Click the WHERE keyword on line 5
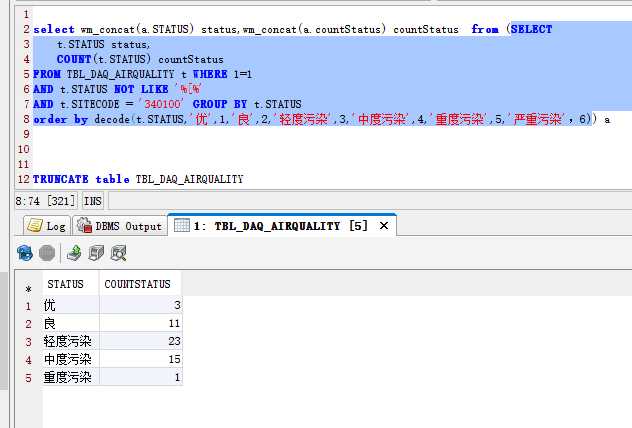632x428 pixels. 210,74
